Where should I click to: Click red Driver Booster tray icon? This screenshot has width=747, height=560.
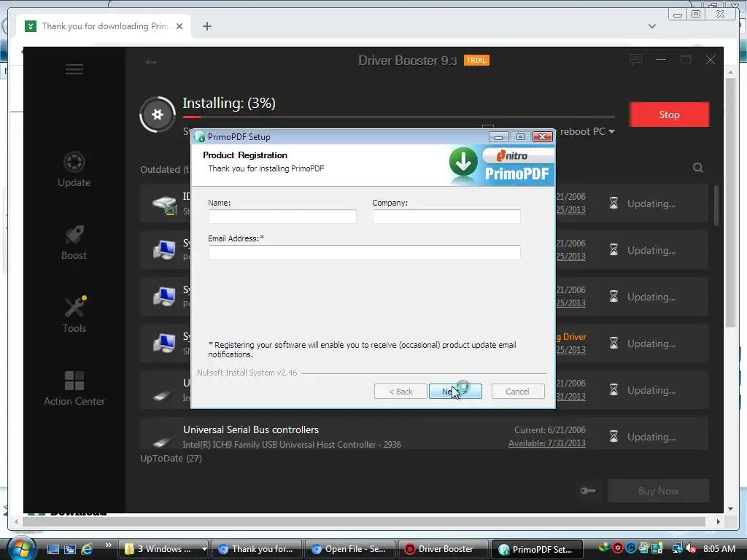[618, 548]
